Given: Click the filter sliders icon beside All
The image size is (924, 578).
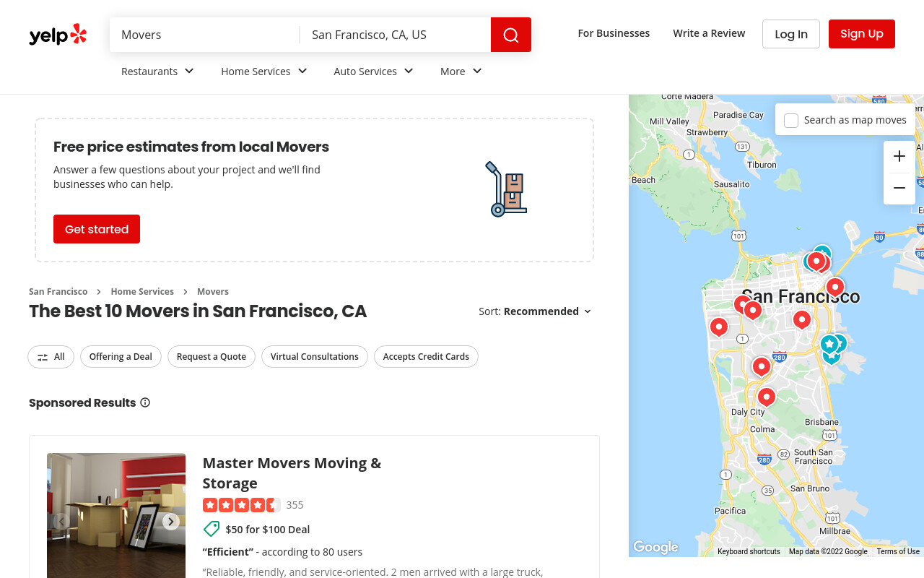Looking at the screenshot, I should pos(43,357).
